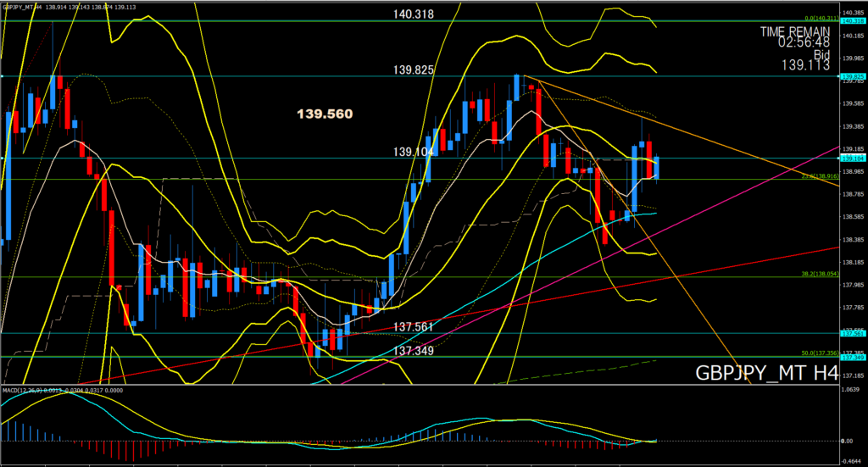Click the 139.985 price axis value
The height and width of the screenshot is (467, 868).
[x=854, y=58]
